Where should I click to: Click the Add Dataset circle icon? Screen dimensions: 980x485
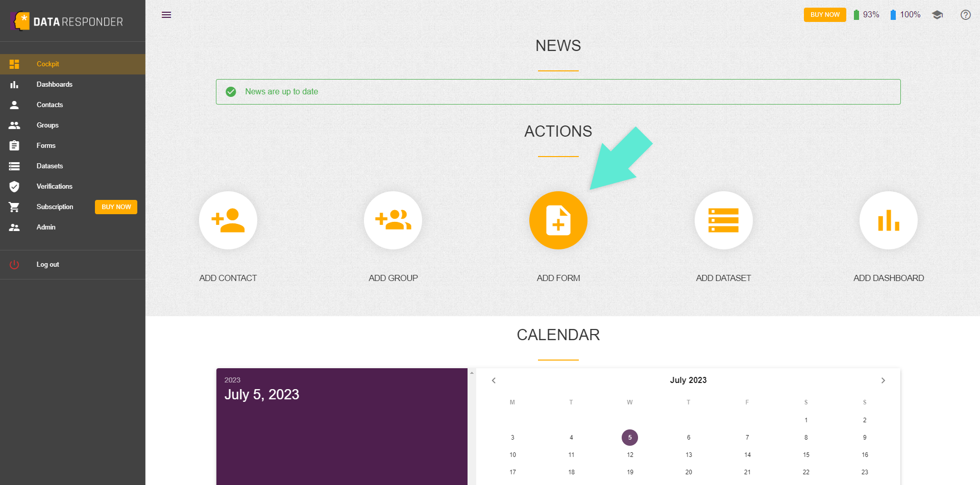[x=724, y=220]
